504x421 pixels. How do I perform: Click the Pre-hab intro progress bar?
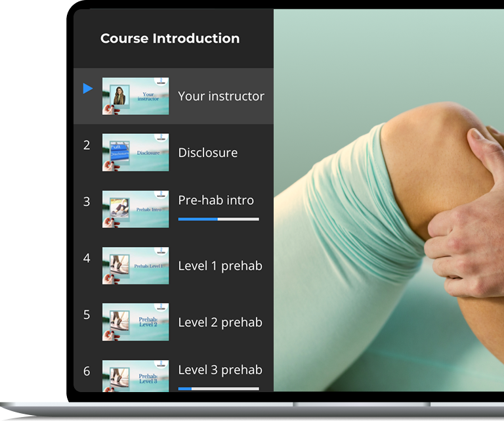point(219,219)
